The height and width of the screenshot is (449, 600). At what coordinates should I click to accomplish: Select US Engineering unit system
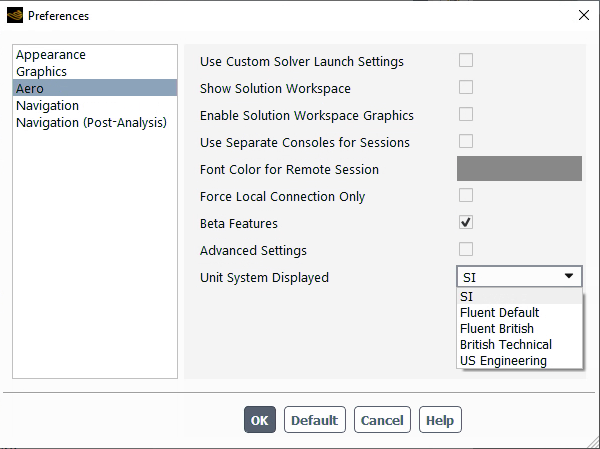click(503, 361)
